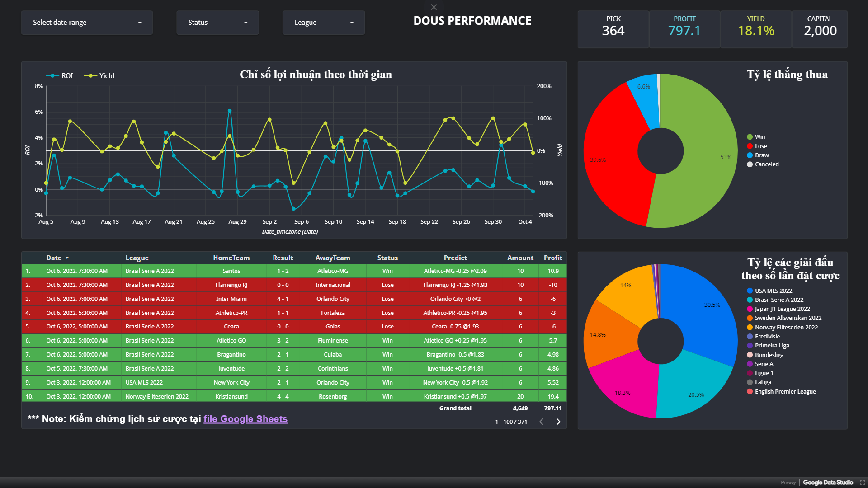The height and width of the screenshot is (488, 868).
Task: Click Flamengo RJ home team cell
Action: point(231,285)
